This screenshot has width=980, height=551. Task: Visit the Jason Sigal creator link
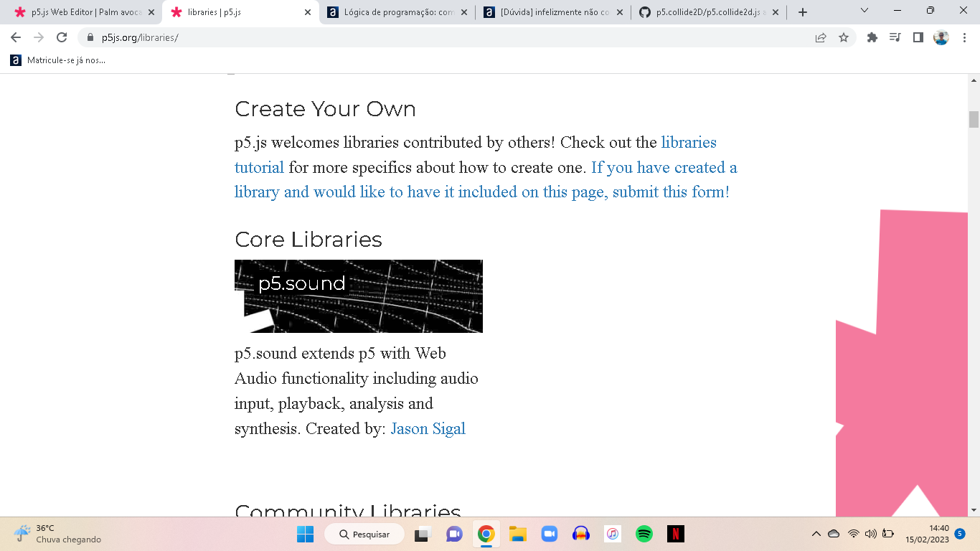click(x=428, y=429)
